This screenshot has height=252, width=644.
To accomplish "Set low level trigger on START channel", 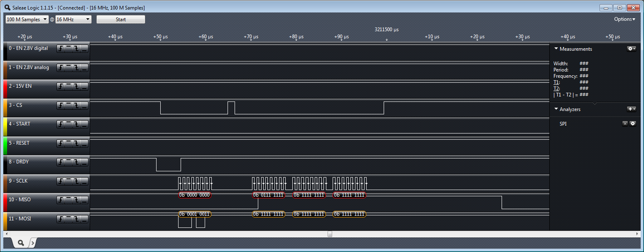I will (x=84, y=124).
